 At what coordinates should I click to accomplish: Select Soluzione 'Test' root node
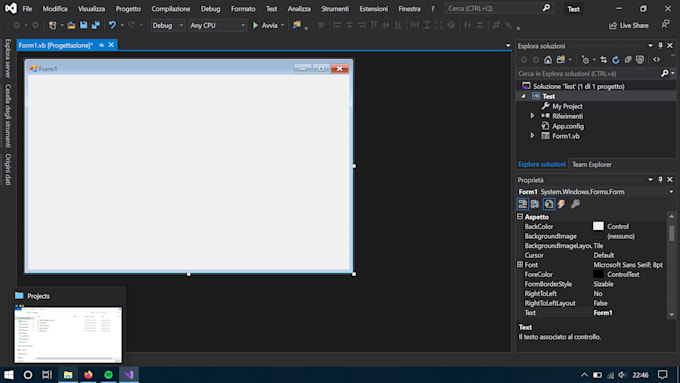pyautogui.click(x=579, y=86)
